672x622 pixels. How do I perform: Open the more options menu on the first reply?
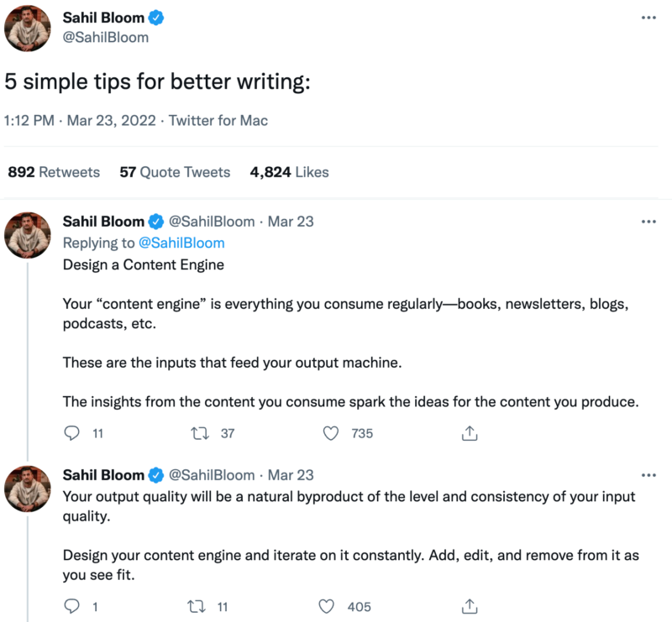pyautogui.click(x=648, y=221)
